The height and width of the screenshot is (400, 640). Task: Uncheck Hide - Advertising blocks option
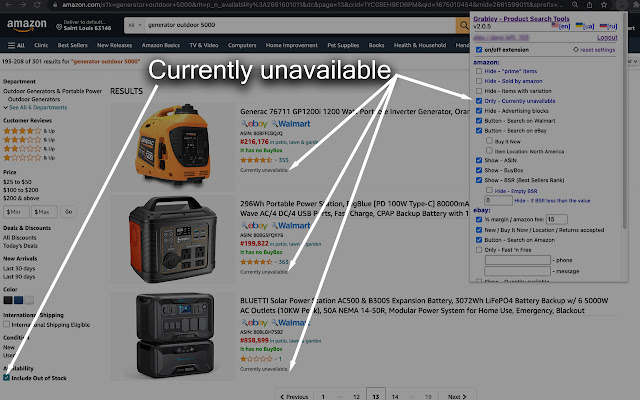(479, 111)
